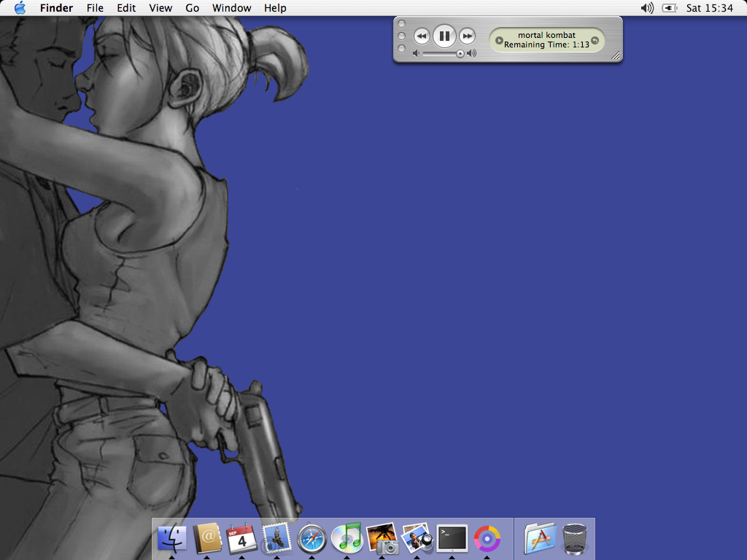Close the iTunes mini player window
747x560 pixels.
pyautogui.click(x=402, y=23)
